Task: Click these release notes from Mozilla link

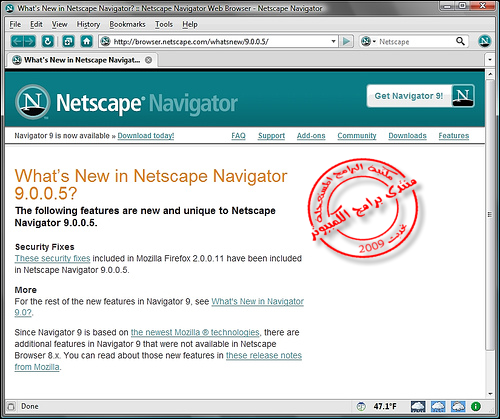Action: point(264,355)
